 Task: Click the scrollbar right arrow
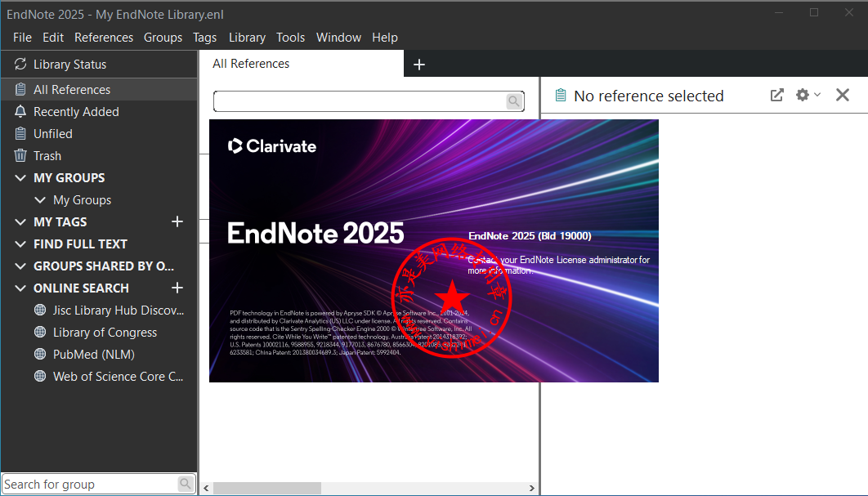[532, 488]
